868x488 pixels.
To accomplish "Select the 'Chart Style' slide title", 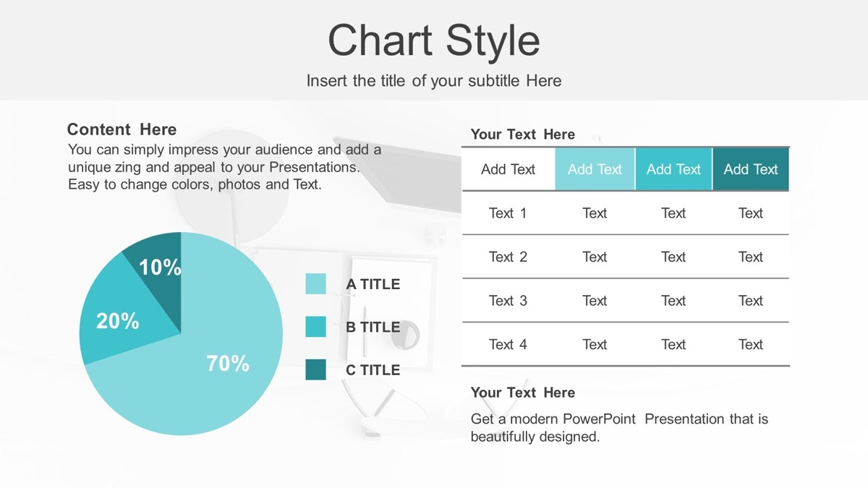I will [434, 40].
